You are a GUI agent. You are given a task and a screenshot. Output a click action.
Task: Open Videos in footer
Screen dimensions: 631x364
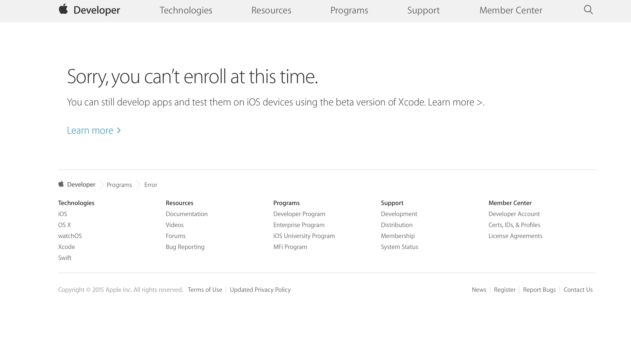(175, 225)
